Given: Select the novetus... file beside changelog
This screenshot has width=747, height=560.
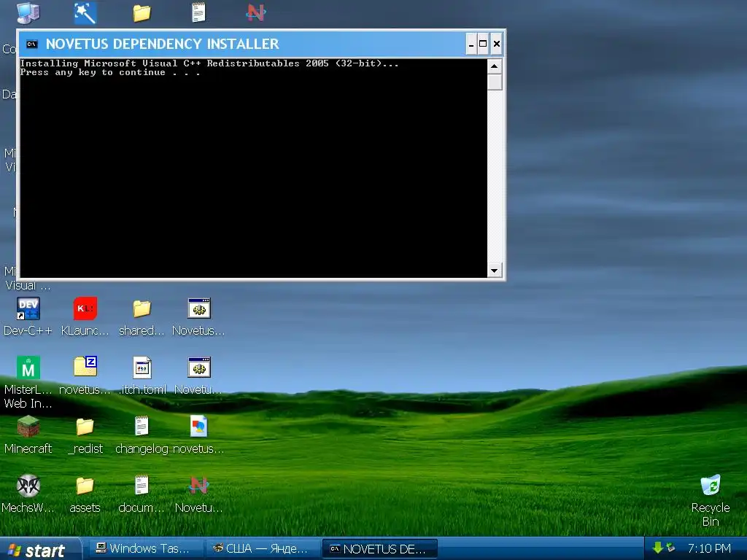Looking at the screenshot, I should [x=198, y=435].
